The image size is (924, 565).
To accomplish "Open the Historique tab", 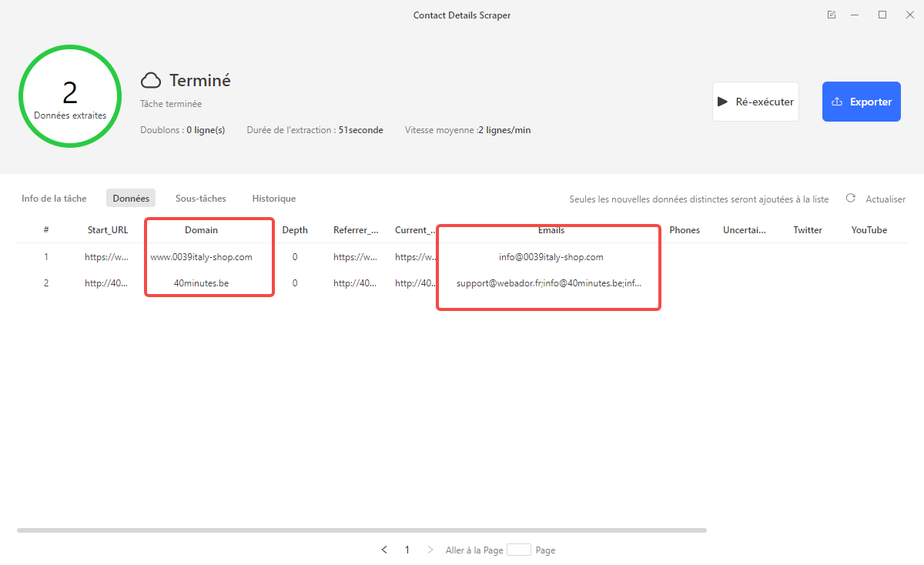I will (274, 199).
